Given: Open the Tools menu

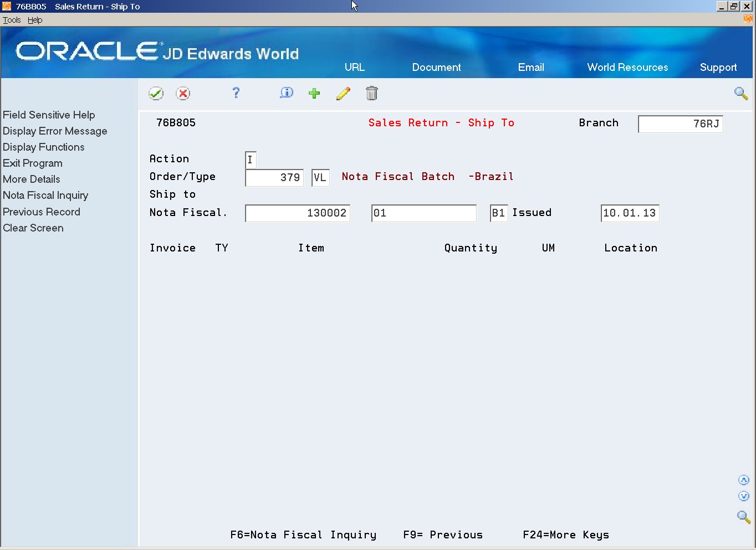Looking at the screenshot, I should [12, 20].
